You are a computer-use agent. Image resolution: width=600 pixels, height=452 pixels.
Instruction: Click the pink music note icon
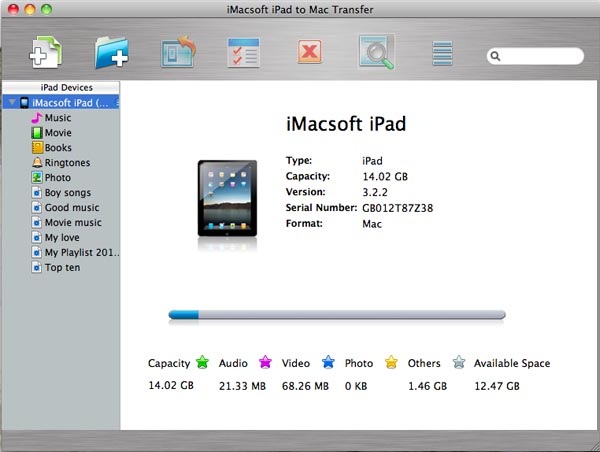point(37,117)
